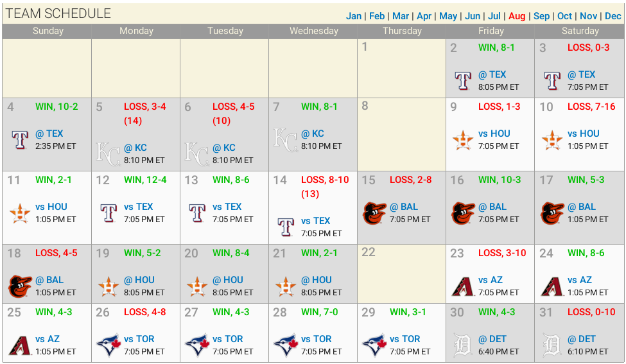This screenshot has width=626, height=364.
Task: Click the Rangers logo on August 12
Action: [109, 212]
